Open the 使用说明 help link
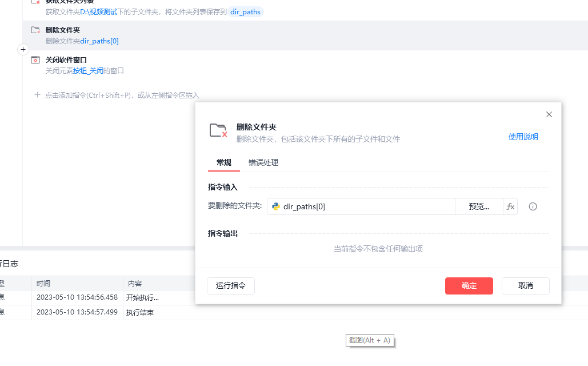Image resolution: width=588 pixels, height=366 pixels. tap(523, 137)
